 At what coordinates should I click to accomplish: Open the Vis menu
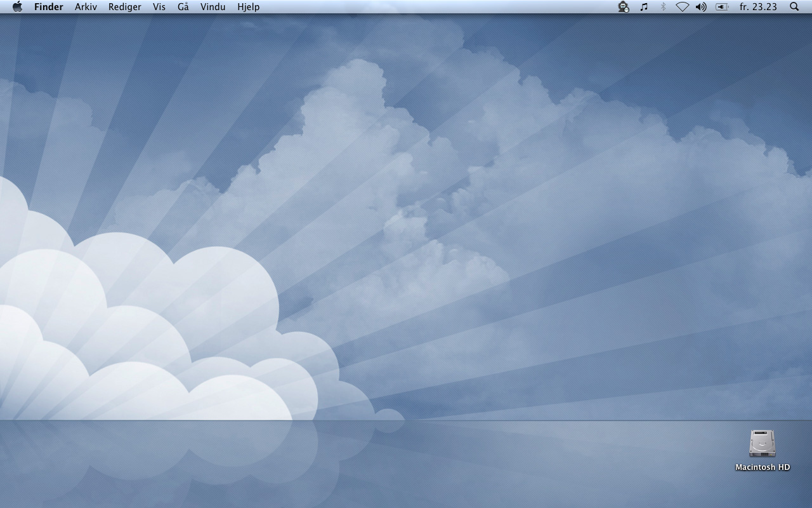pos(159,7)
